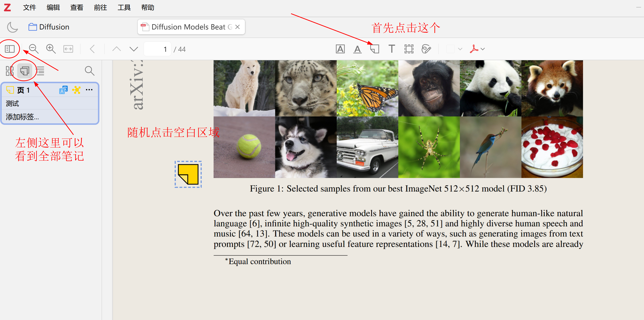Fit page to width icon

68,49
